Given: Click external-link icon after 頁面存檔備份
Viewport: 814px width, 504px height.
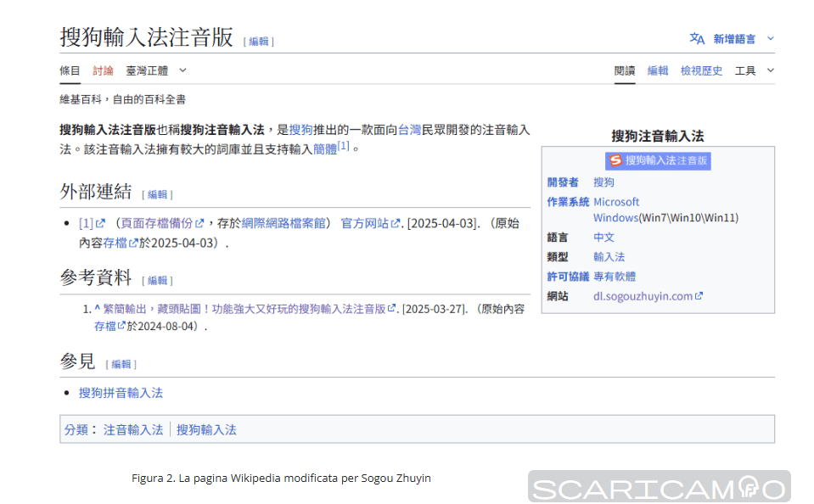Looking at the screenshot, I should pos(199,223).
